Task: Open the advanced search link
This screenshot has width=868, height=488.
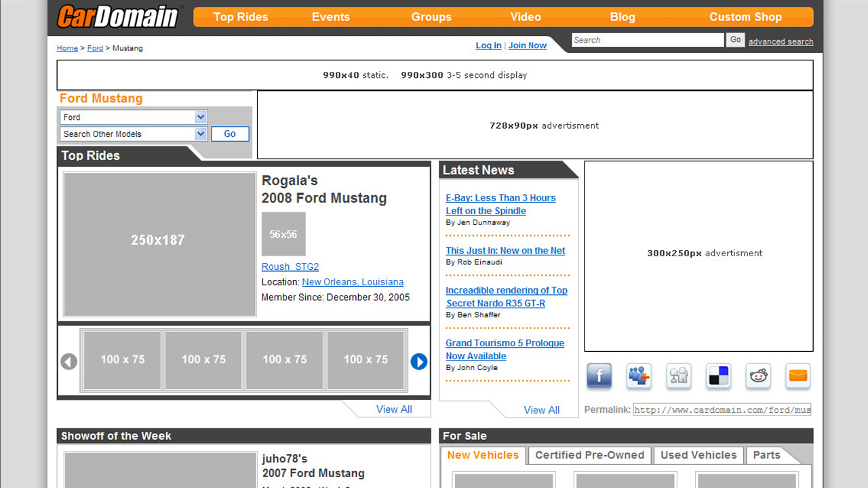Action: tap(781, 41)
